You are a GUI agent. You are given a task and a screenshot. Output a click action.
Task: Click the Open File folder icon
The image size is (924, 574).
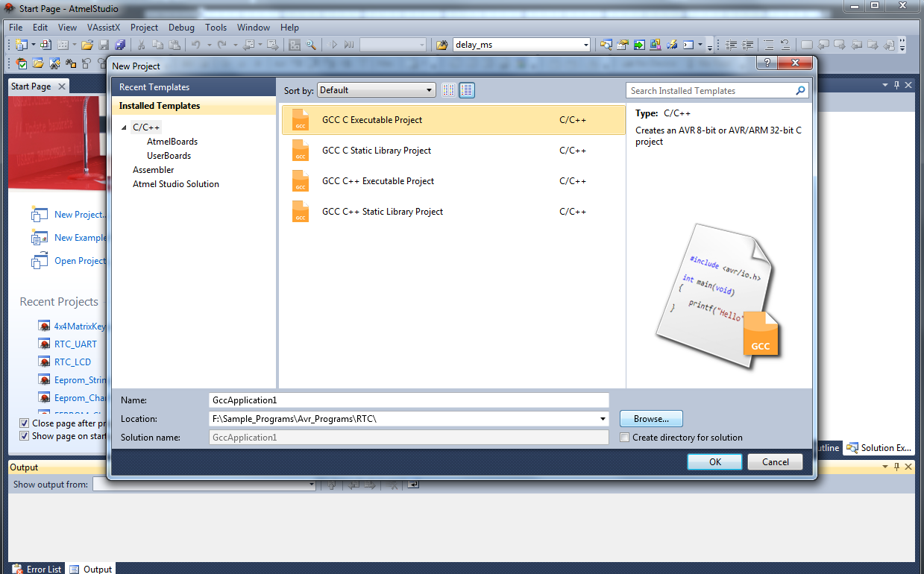(88, 45)
